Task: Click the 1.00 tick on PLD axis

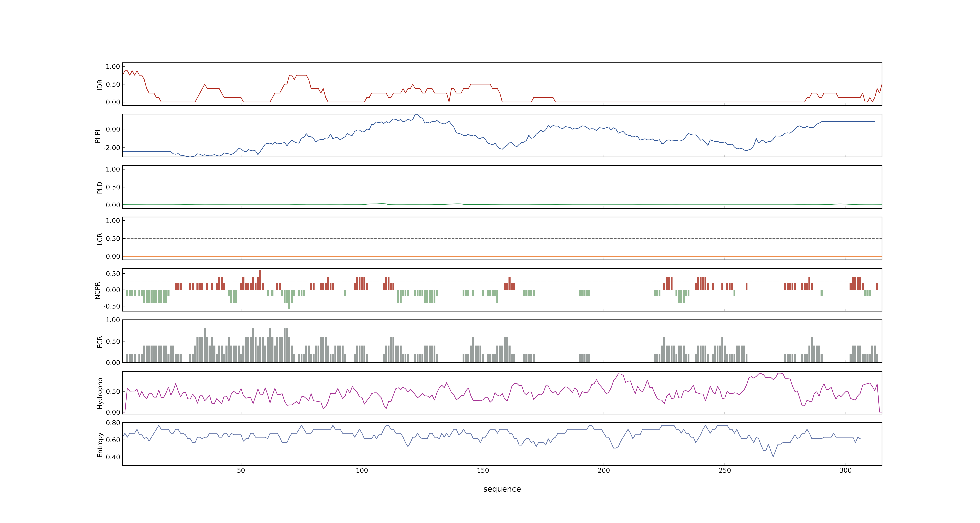Action: pyautogui.click(x=113, y=169)
